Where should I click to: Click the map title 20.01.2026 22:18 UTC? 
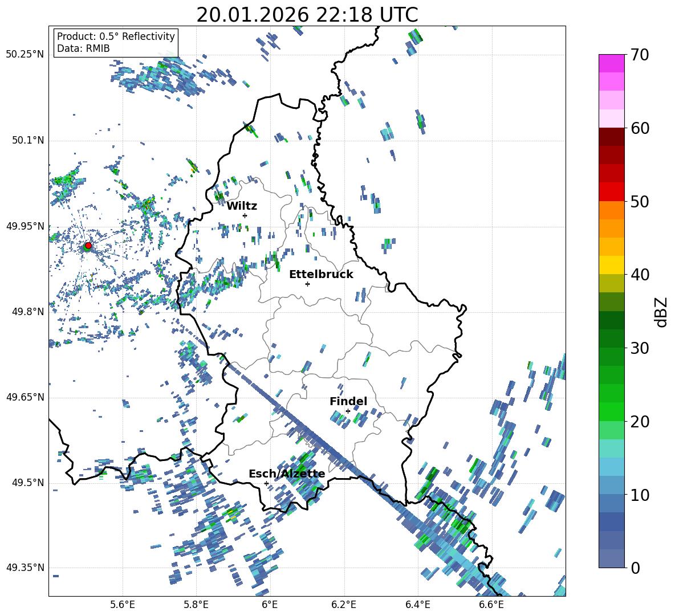(307, 15)
